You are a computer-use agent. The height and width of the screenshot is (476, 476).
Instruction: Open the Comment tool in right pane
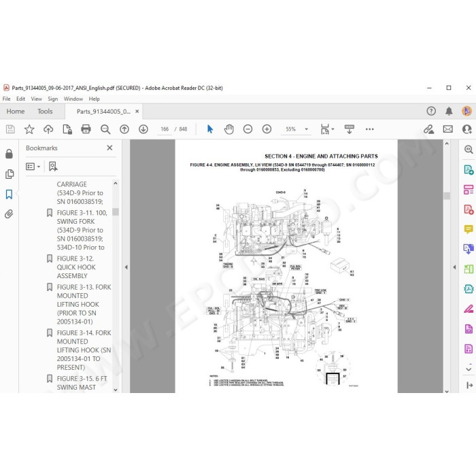[469, 230]
